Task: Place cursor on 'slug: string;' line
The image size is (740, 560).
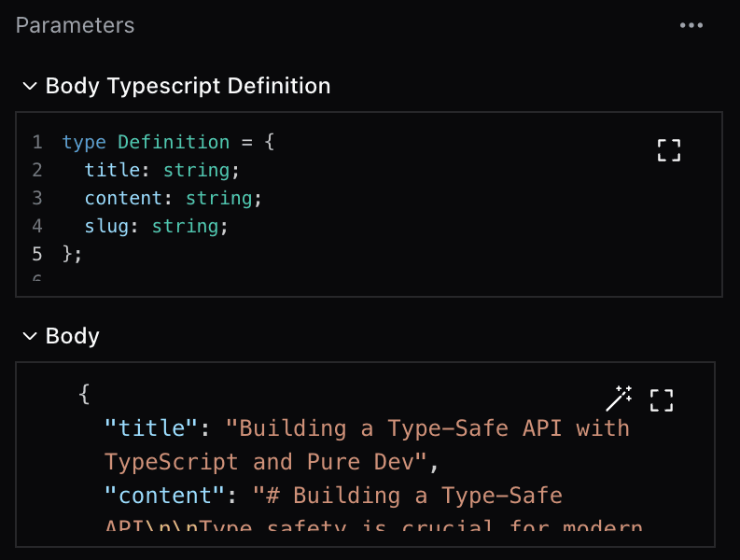Action: point(156,226)
